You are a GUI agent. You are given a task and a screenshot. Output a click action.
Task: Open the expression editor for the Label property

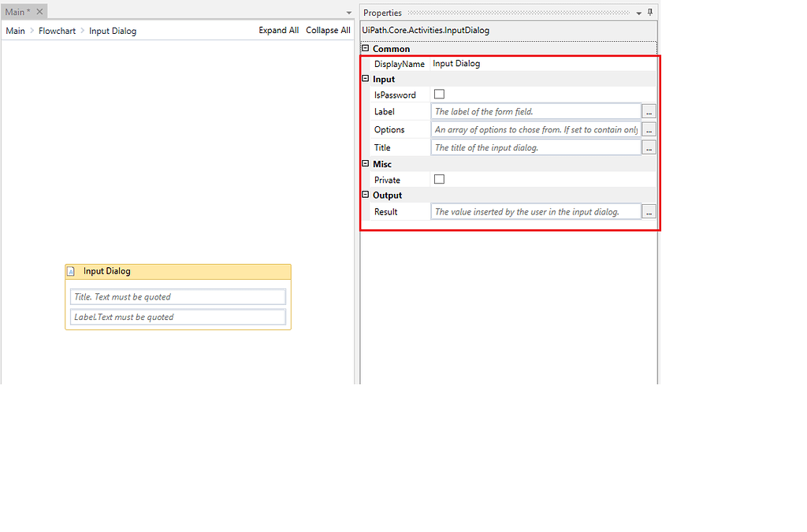(648, 111)
